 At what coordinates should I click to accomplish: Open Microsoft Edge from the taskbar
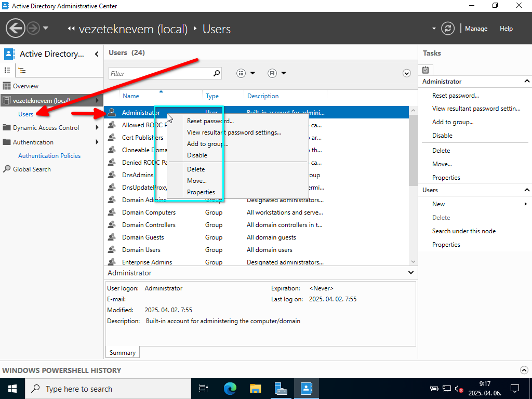click(230, 388)
